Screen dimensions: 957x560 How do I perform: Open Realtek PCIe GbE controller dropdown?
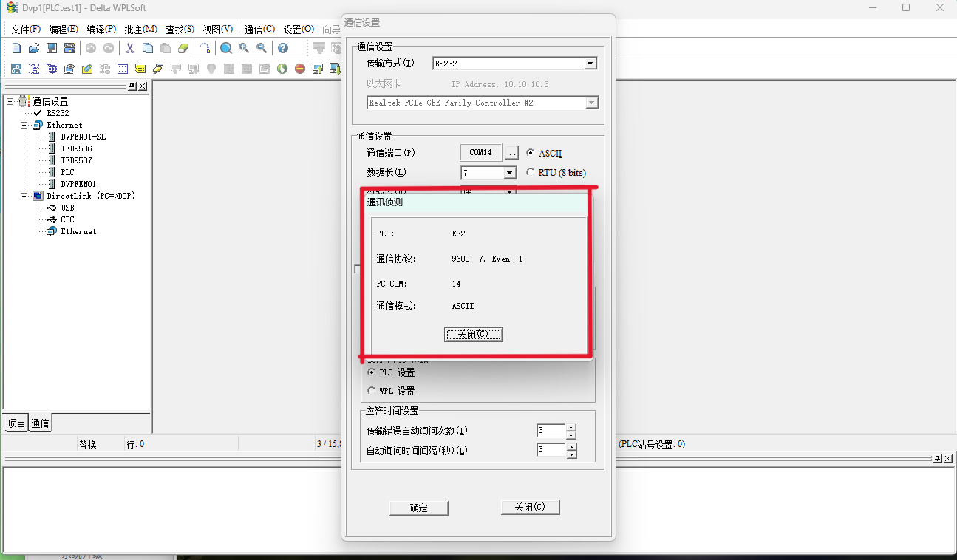click(x=591, y=103)
